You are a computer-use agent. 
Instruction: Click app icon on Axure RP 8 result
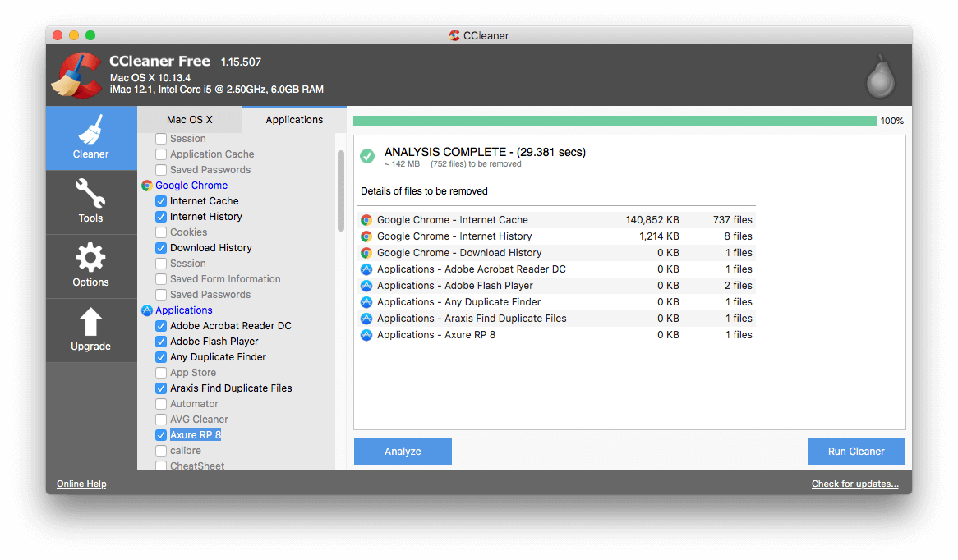(x=366, y=335)
